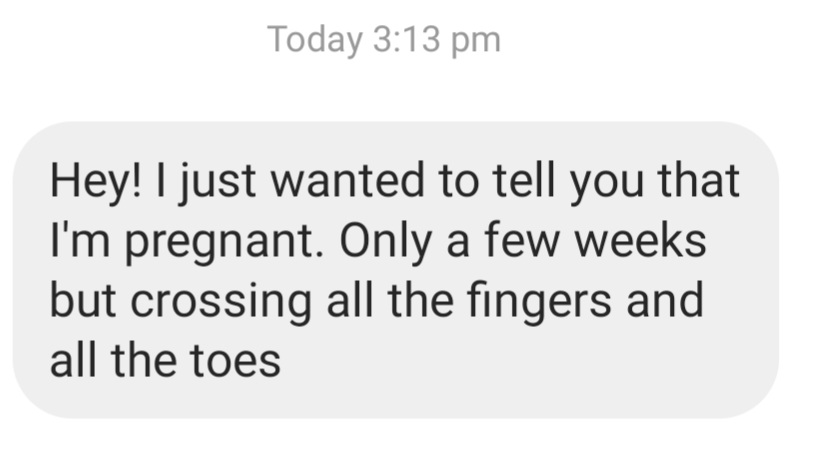Screen dimensions: 817x456
Task: Click the word "pregnant." in the message
Action: point(224,242)
